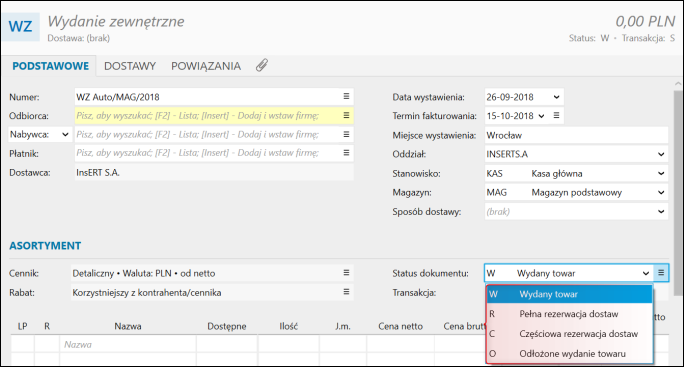Expand the Oddział dropdown
This screenshot has width=684, height=367.
click(661, 154)
